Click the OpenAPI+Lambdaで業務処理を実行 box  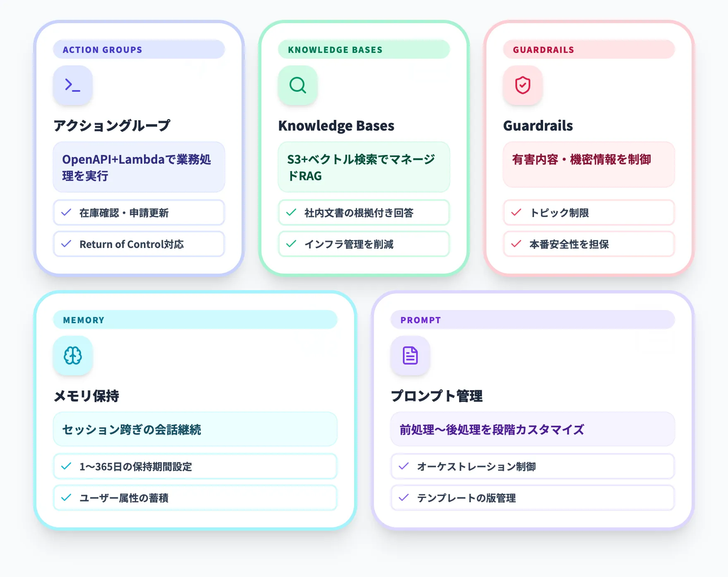pyautogui.click(x=139, y=167)
